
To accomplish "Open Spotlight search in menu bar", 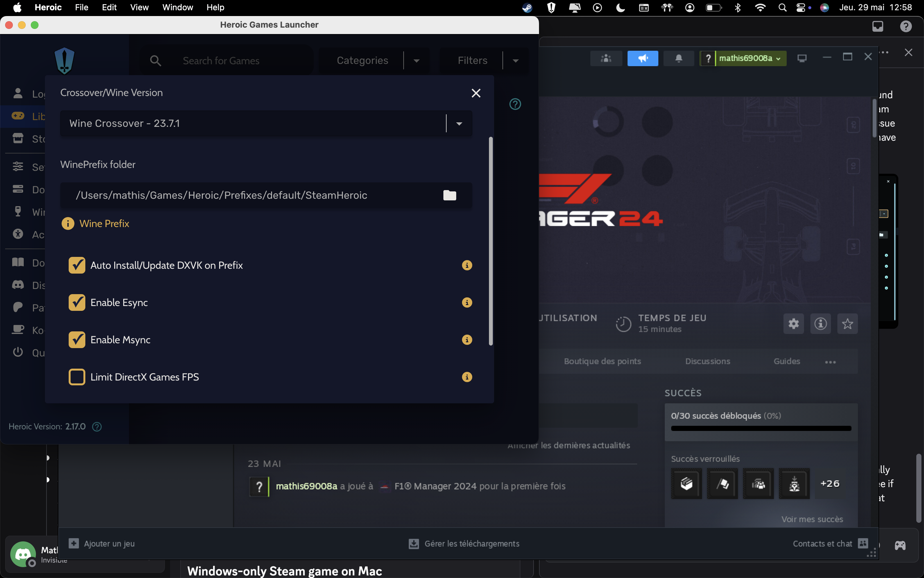I will point(782,8).
